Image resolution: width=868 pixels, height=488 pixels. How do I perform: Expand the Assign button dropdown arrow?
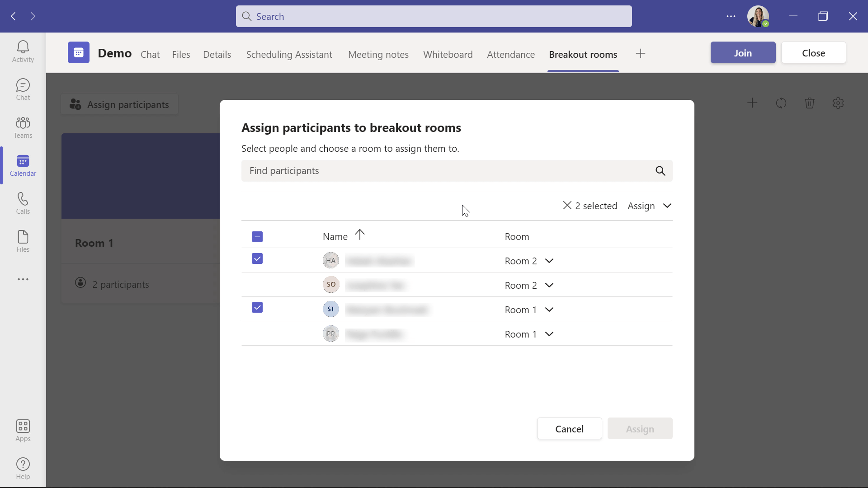click(x=667, y=206)
